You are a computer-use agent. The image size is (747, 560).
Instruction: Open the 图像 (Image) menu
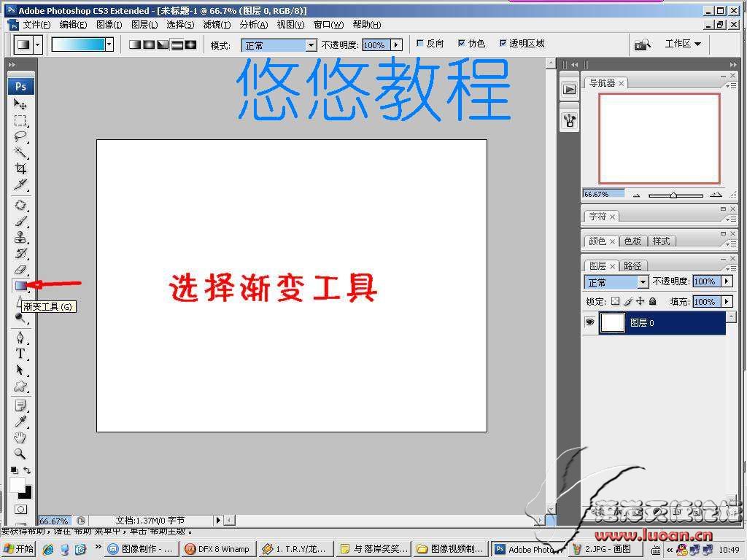click(x=109, y=25)
